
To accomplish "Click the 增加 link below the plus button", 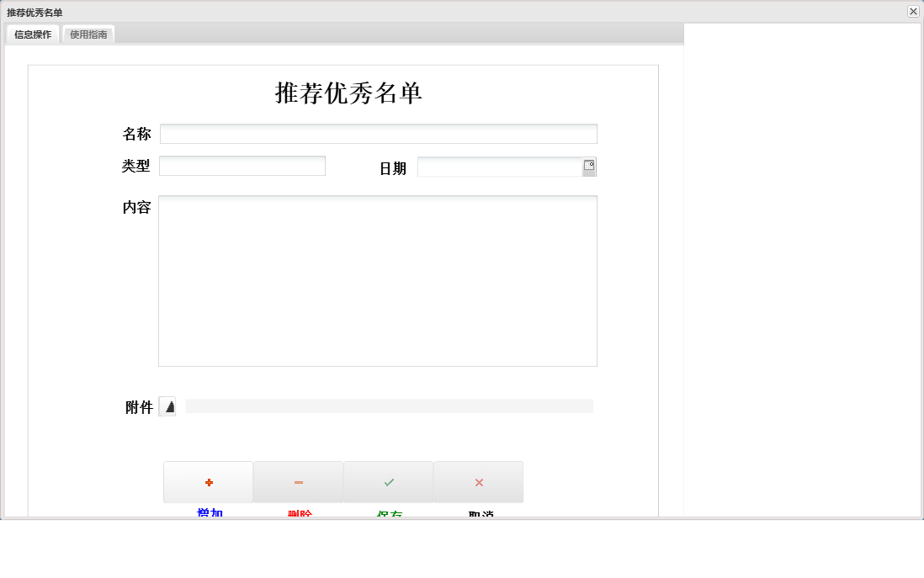I will tap(208, 512).
